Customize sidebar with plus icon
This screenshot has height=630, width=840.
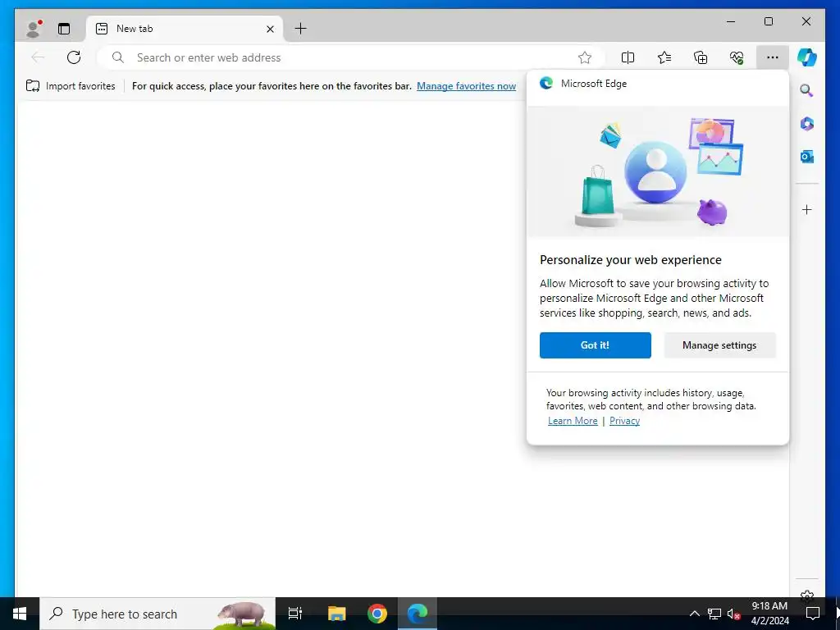click(807, 209)
